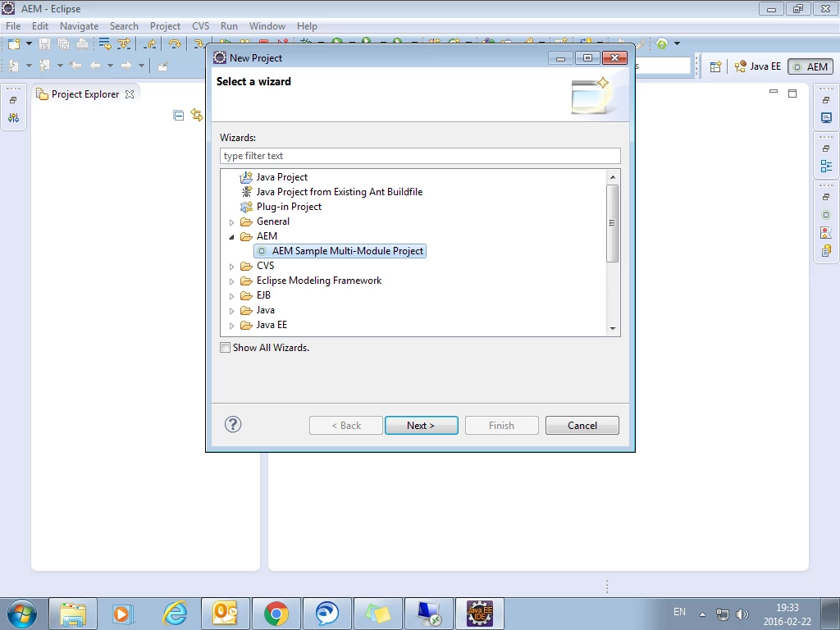The image size is (840, 630).
Task: Expand the Eclipse Modeling Framework folder
Action: (231, 281)
